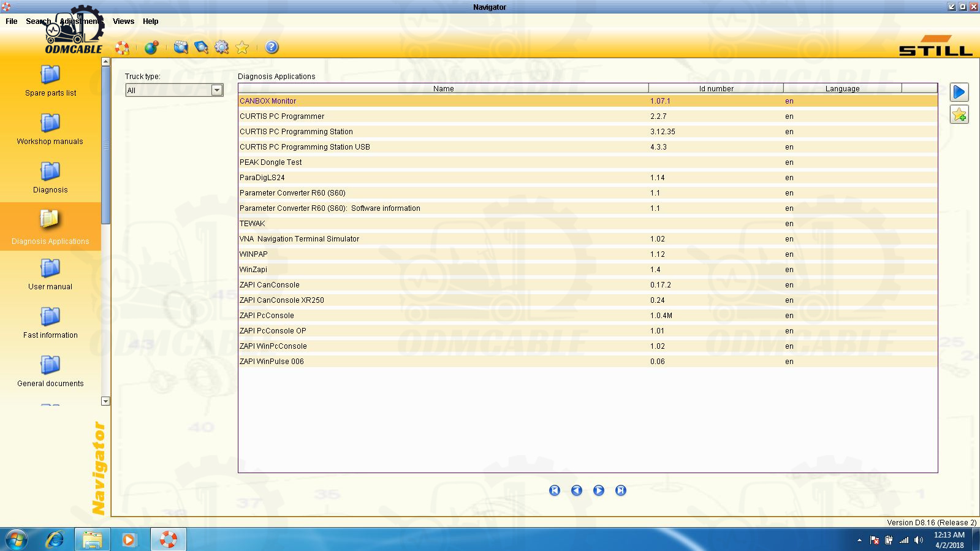The image size is (980, 551).
Task: Click the add to favorites star-plus button
Action: click(x=959, y=115)
